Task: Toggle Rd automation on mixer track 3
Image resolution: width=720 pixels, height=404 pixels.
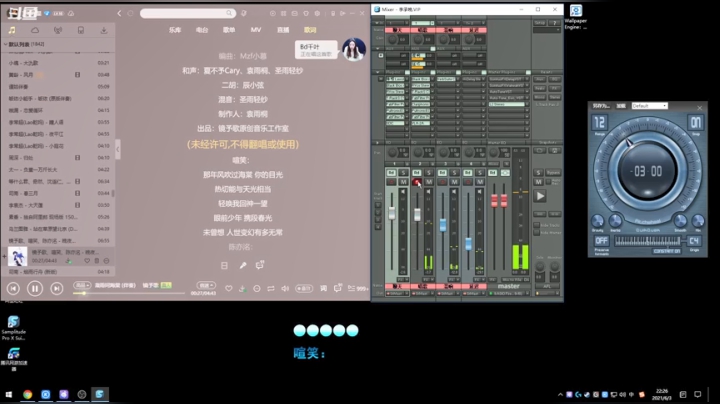Action: pos(442,173)
